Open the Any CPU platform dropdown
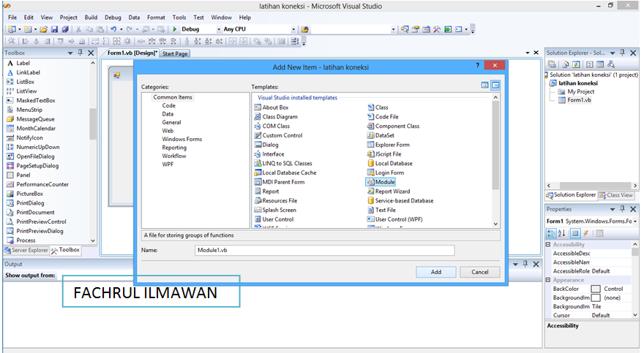Image resolution: width=644 pixels, height=353 pixels. 293,29
